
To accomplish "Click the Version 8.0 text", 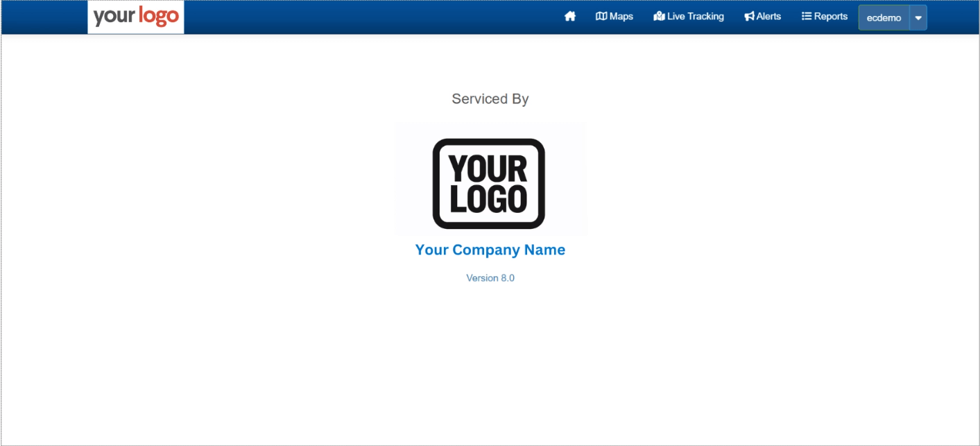I will (490, 278).
